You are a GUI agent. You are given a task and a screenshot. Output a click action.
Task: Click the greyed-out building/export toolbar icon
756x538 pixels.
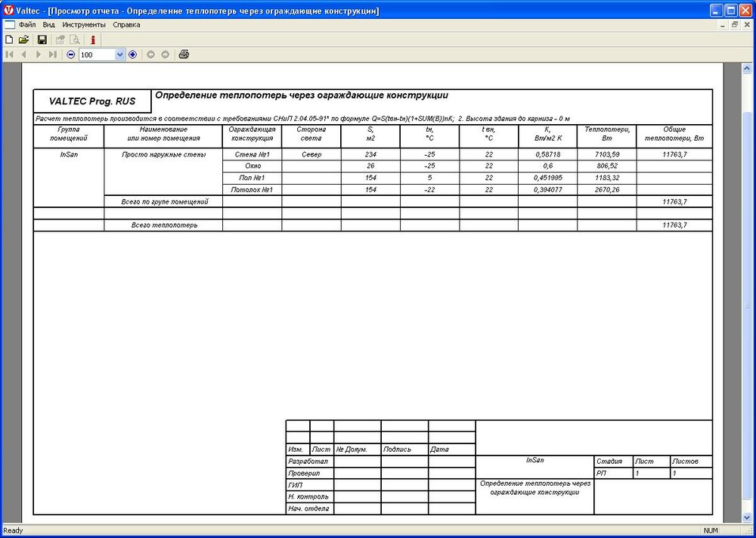click(60, 39)
